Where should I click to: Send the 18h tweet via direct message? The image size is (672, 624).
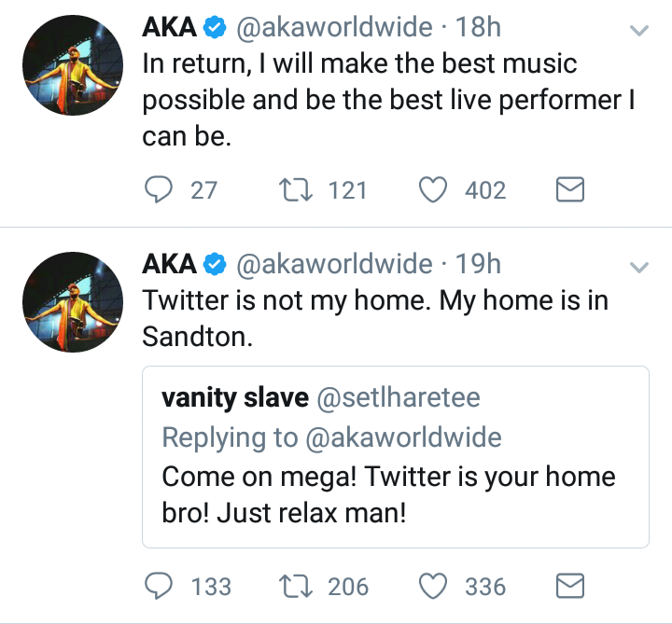pos(570,190)
